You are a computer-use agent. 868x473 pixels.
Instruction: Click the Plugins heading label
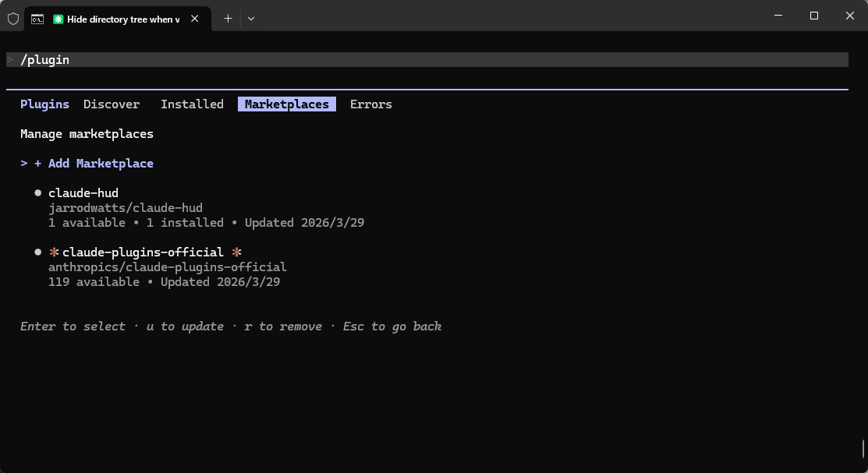point(44,104)
